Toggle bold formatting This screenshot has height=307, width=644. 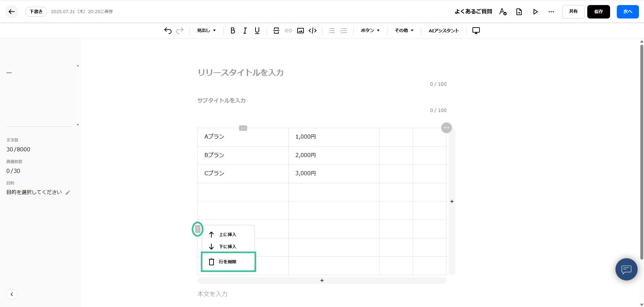[x=232, y=30]
